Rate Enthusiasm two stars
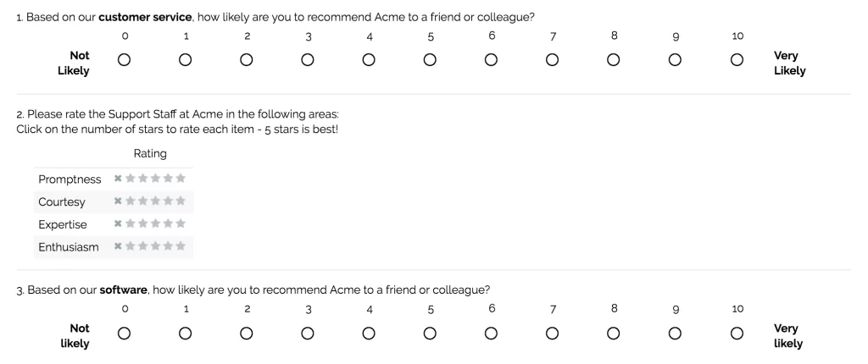This screenshot has height=364, width=868. pos(142,246)
